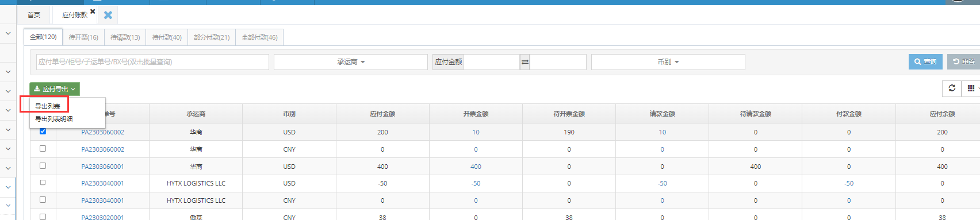Open payable PA2303040001 in the CNY row
This screenshot has width=980, height=220.
(x=102, y=200)
